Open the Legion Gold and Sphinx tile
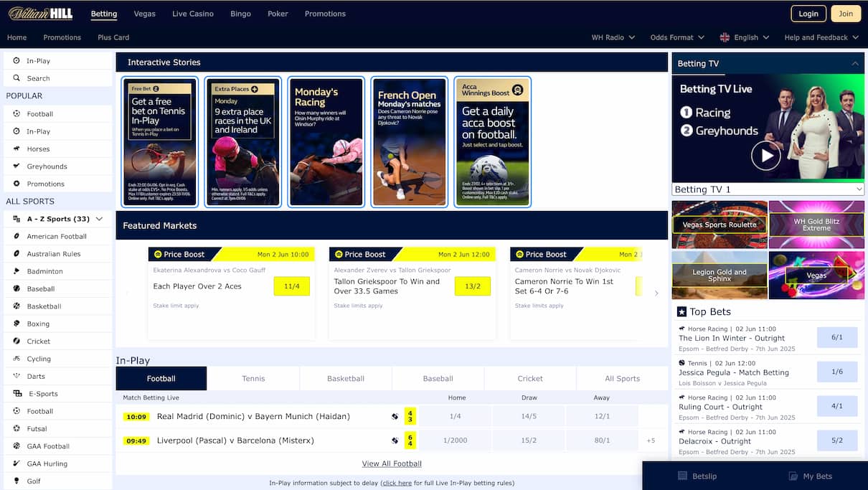 coord(720,275)
